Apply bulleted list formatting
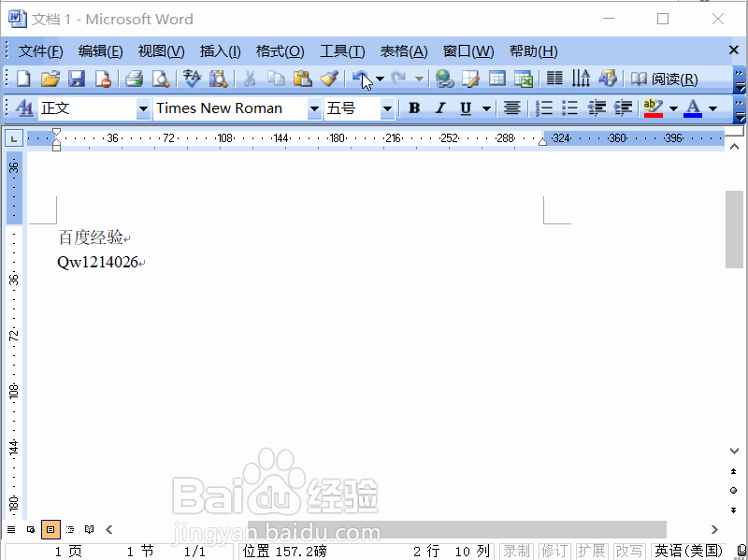This screenshot has width=748, height=560. coord(570,108)
